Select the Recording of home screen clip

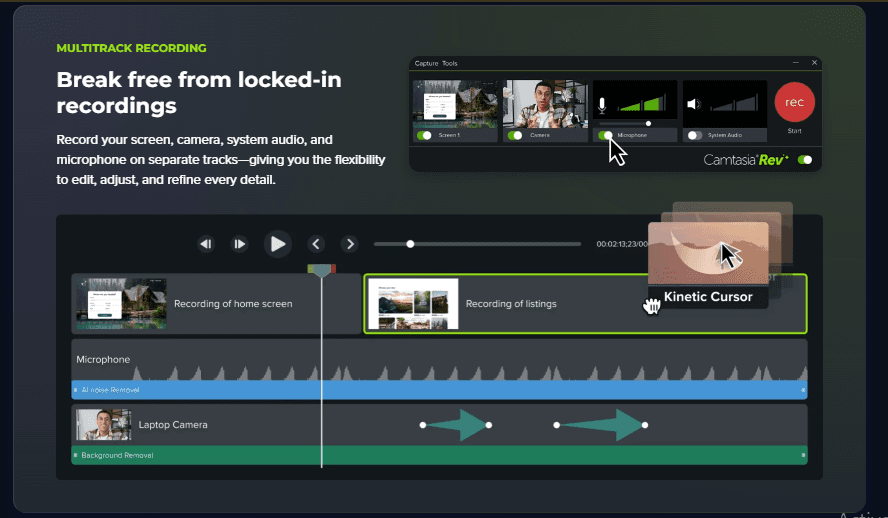pos(216,304)
